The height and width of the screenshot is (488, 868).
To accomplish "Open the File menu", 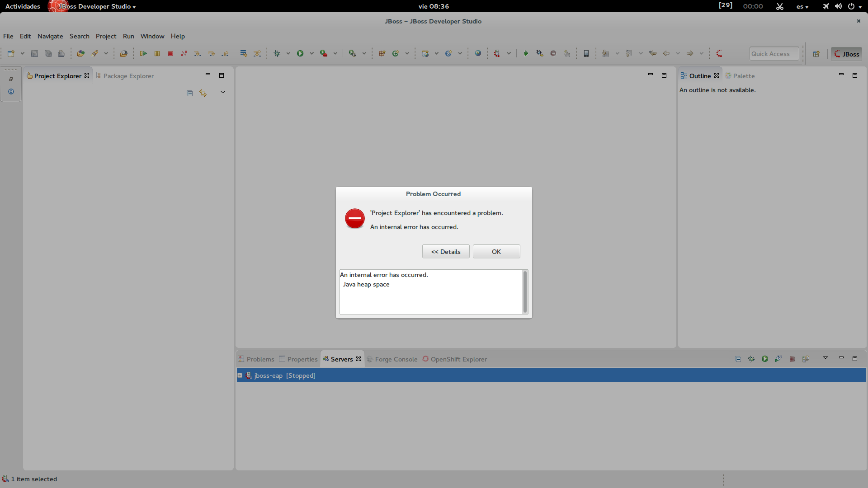I will click(8, 36).
